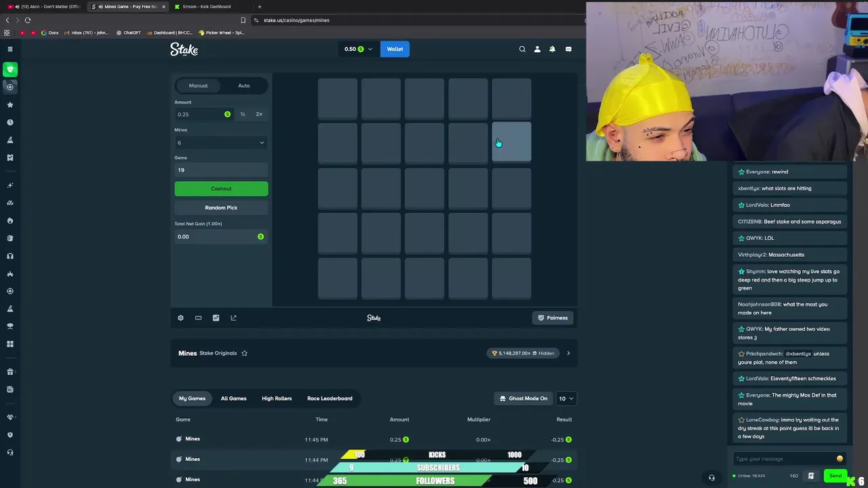868x488 pixels.
Task: Favourite the Mines game with star icon
Action: pyautogui.click(x=244, y=353)
